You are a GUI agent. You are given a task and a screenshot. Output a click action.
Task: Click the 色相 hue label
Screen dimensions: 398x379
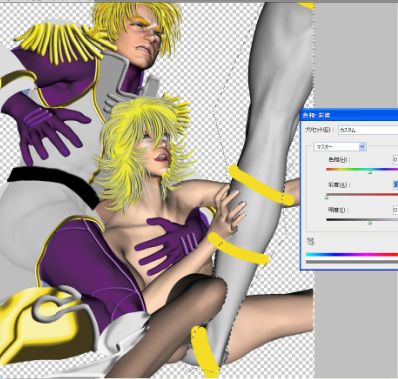coord(338,160)
